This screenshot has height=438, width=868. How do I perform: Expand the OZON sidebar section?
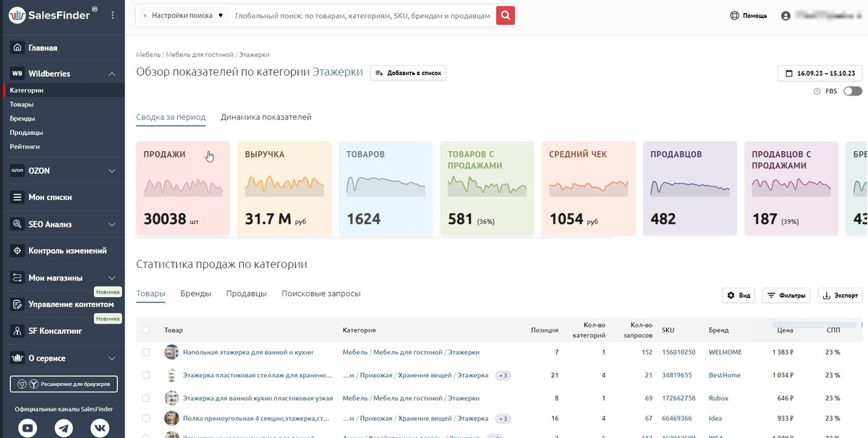(112, 171)
